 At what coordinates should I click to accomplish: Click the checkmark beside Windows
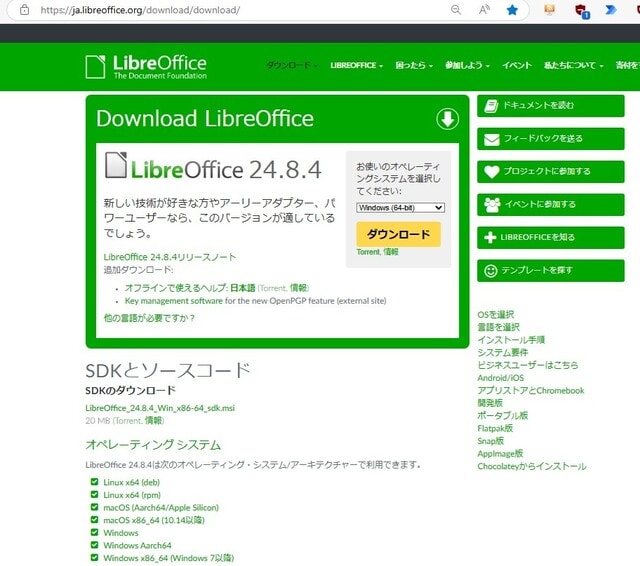point(94,533)
